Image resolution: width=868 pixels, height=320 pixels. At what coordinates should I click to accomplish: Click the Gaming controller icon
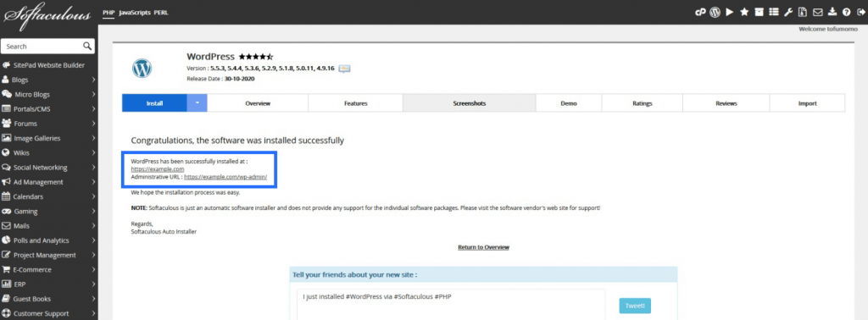[x=6, y=211]
